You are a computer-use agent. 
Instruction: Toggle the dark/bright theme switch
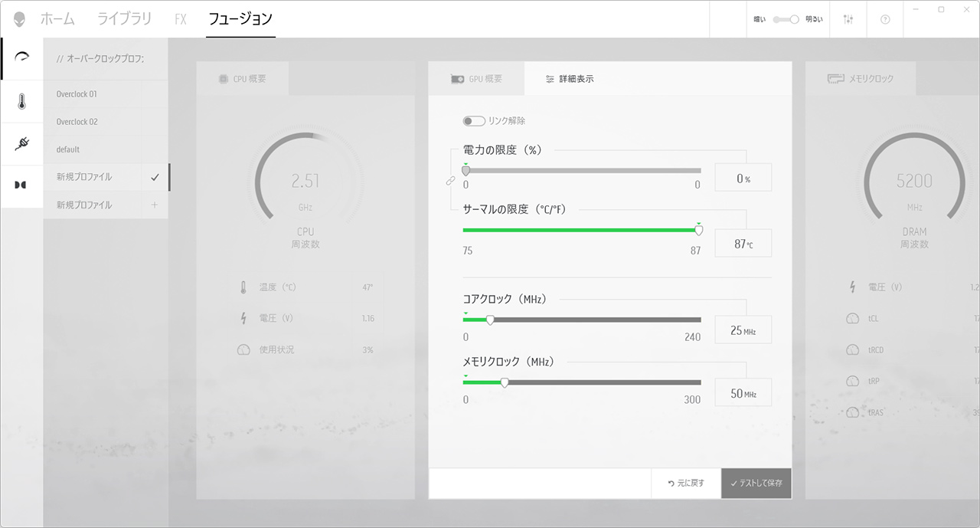point(786,19)
